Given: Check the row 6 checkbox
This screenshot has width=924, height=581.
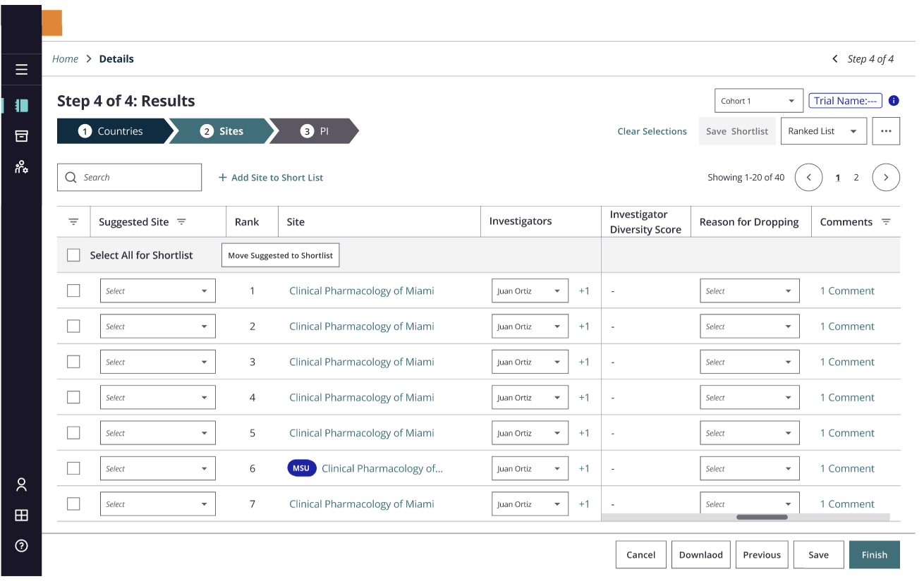Looking at the screenshot, I should pos(73,468).
